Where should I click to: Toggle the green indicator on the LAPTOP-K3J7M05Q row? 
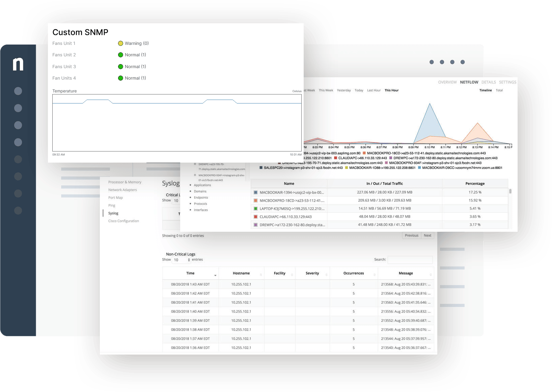[x=255, y=208]
